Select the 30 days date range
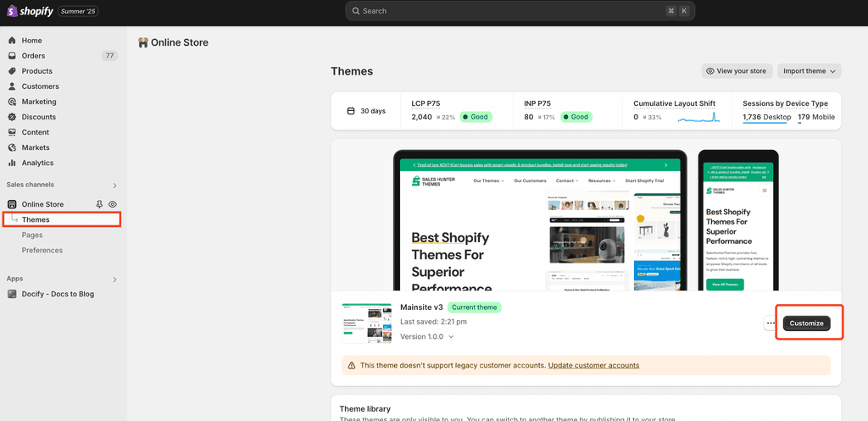 point(365,111)
